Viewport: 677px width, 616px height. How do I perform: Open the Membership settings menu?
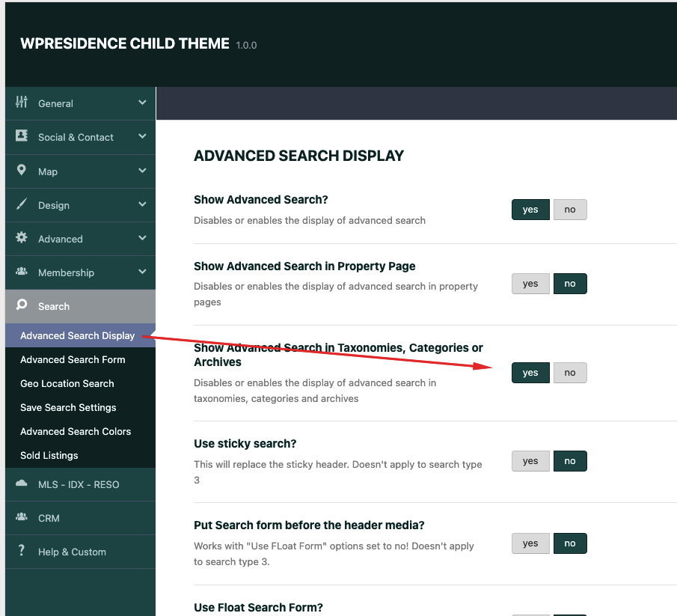click(80, 272)
